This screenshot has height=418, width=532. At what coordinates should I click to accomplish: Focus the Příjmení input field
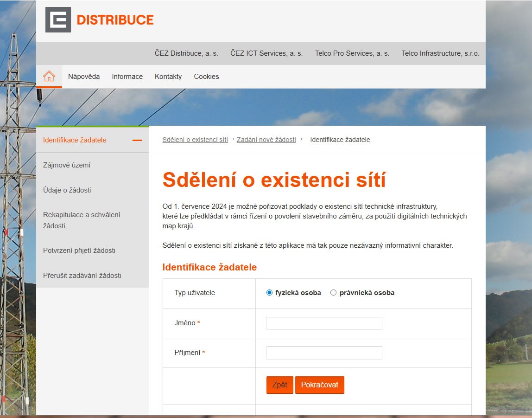(x=324, y=353)
